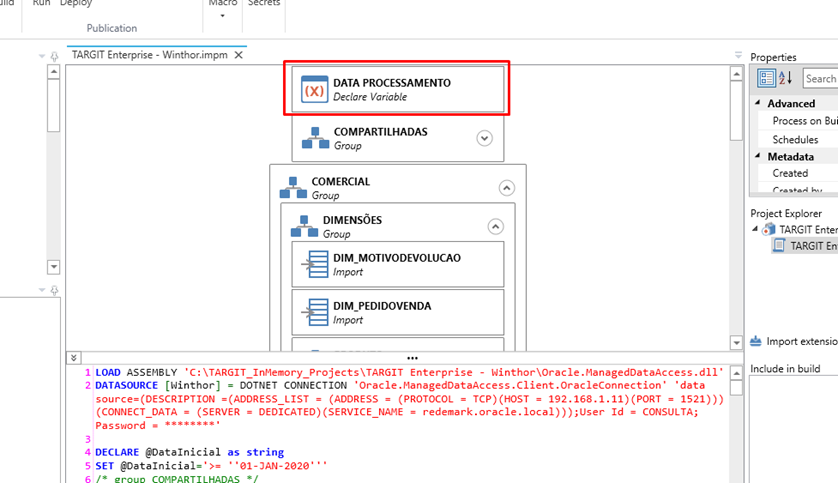Collapse the Metadata properties section
Viewport: 838px width, 483px height.
click(x=757, y=155)
